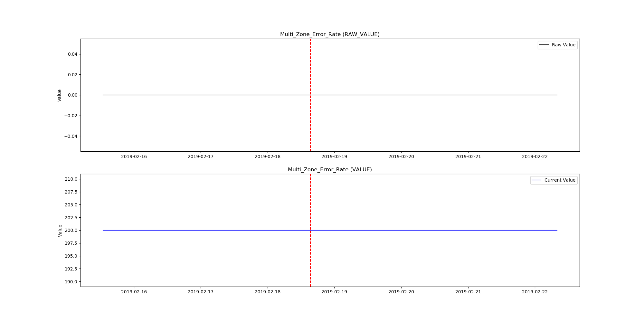
Task: Click the 2019-02-16 date label in bottom chart
Action: click(x=134, y=292)
